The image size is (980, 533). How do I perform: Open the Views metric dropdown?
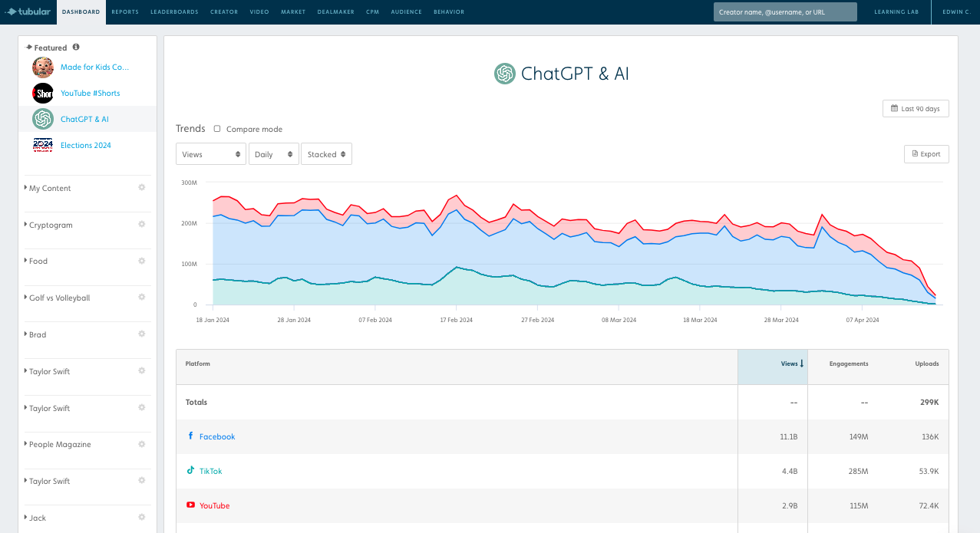click(211, 154)
